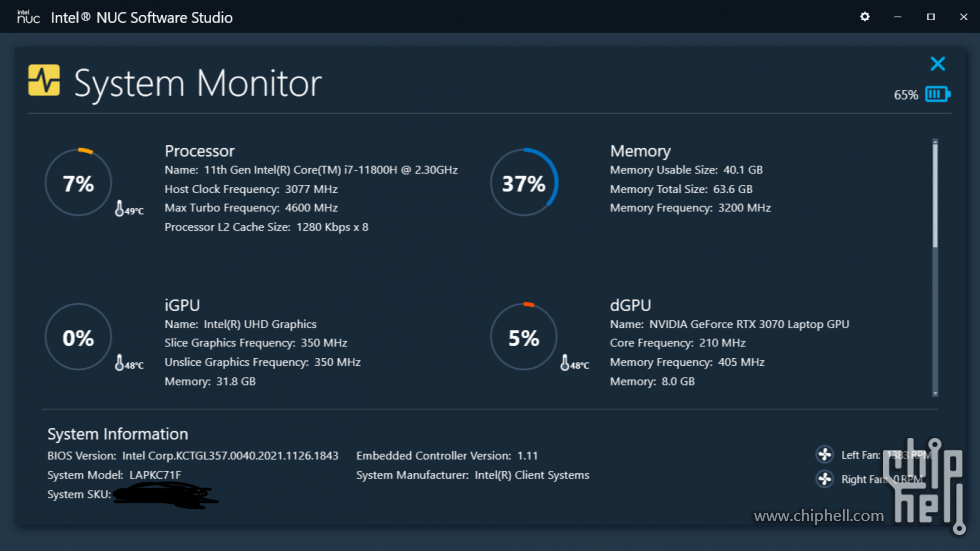Click the NVIDIA GeForce RTX 3070 name line
The height and width of the screenshot is (551, 980).
729,324
